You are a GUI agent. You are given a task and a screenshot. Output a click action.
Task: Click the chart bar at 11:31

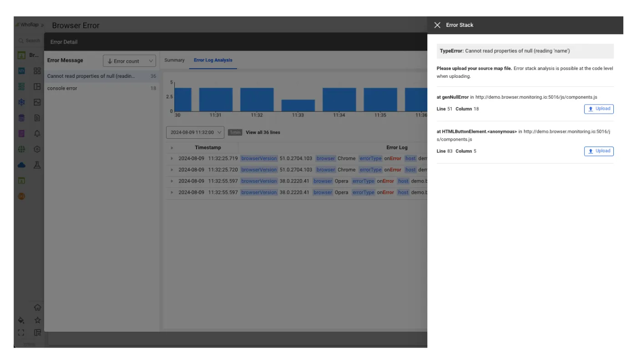pos(216,100)
